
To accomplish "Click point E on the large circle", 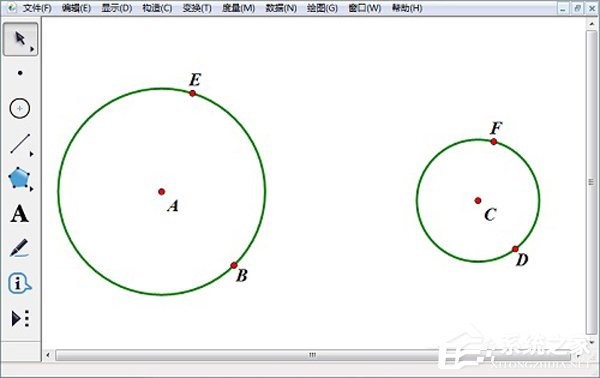I will (192, 93).
